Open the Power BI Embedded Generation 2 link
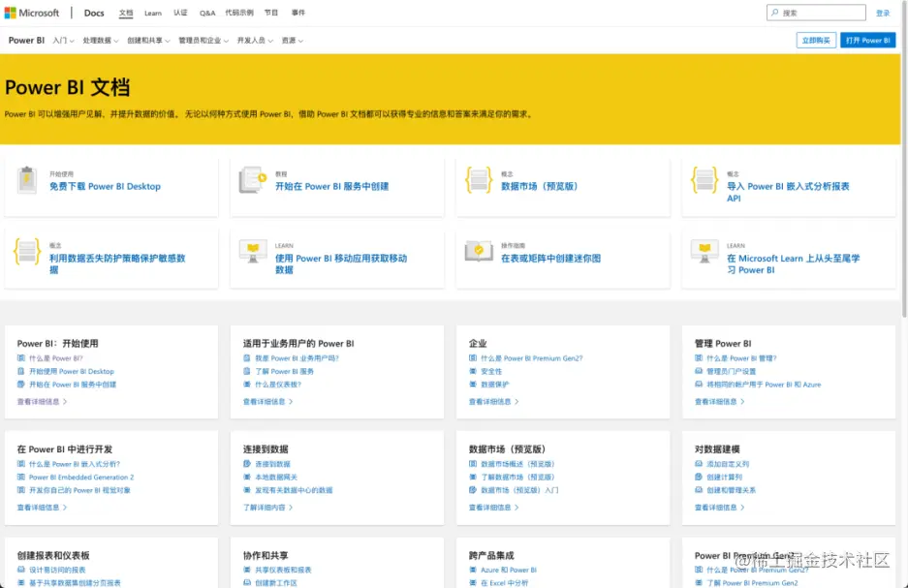Viewport: 908px width, 588px height. (x=81, y=478)
